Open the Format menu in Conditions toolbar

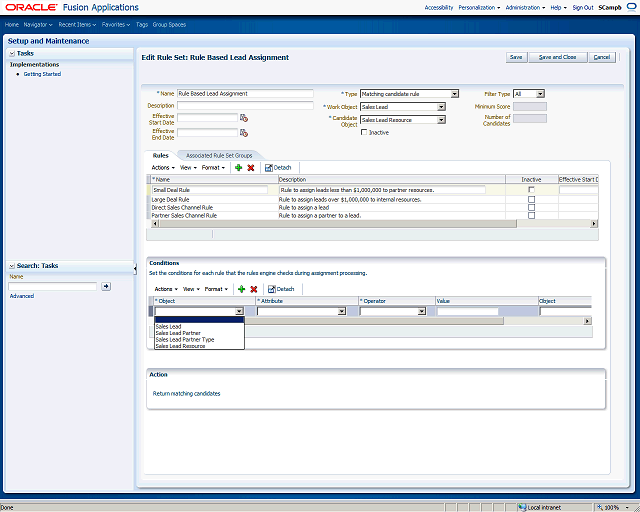tap(216, 289)
